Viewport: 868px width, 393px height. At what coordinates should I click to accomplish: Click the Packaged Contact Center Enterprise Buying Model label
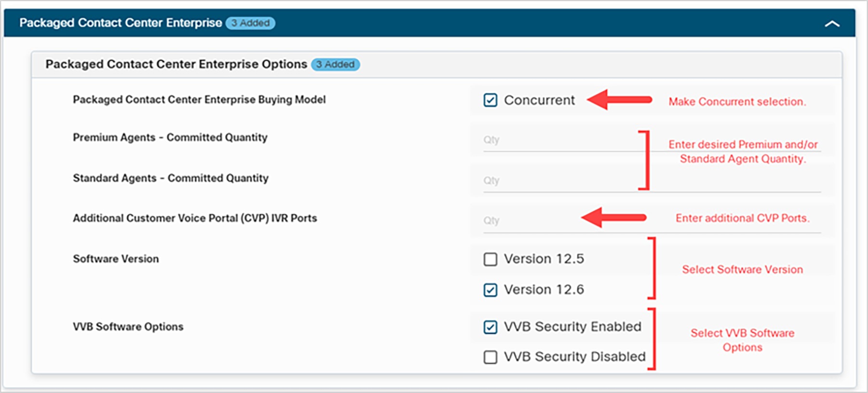point(199,99)
